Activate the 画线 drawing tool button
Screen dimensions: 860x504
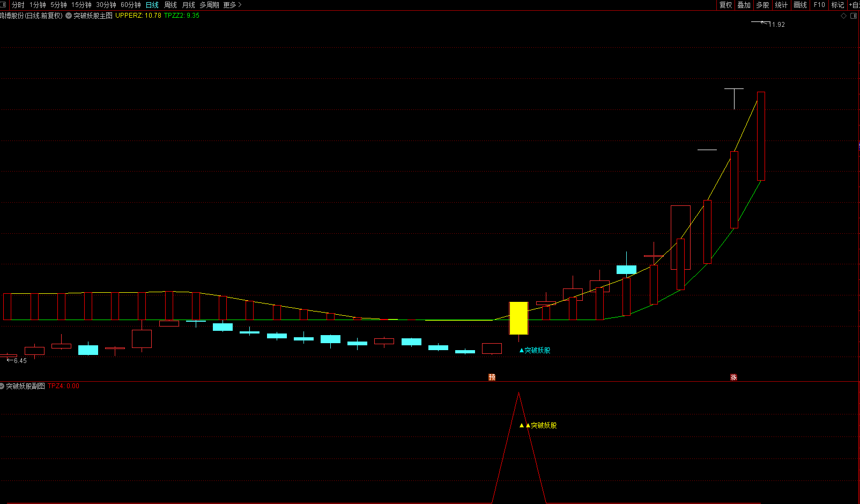coord(800,5)
